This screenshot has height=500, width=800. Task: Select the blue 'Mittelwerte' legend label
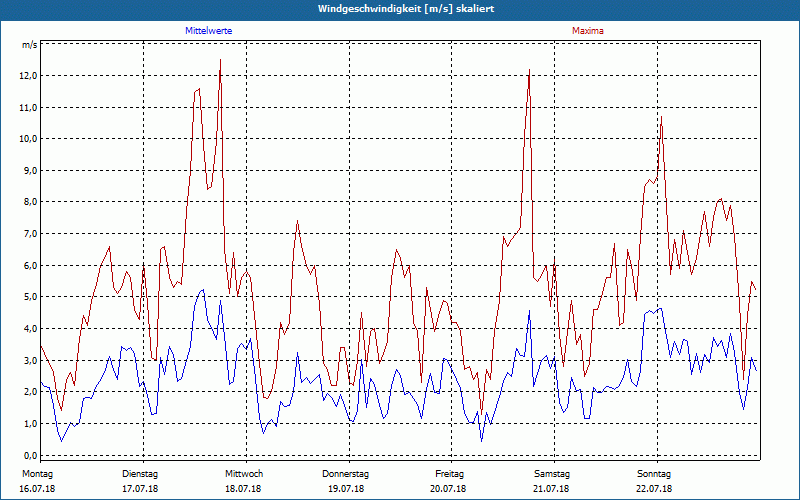(x=208, y=31)
